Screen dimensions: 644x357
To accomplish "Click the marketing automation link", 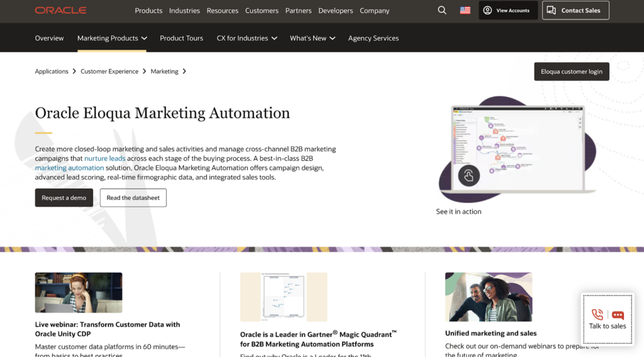I will [x=69, y=168].
